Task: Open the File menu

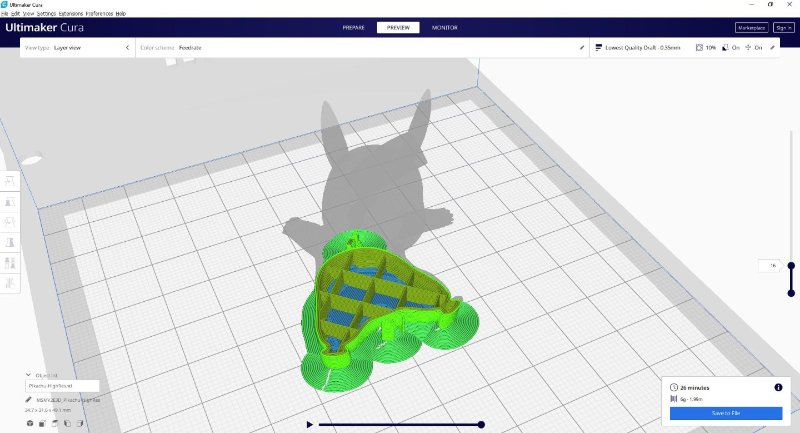Action: [5, 14]
